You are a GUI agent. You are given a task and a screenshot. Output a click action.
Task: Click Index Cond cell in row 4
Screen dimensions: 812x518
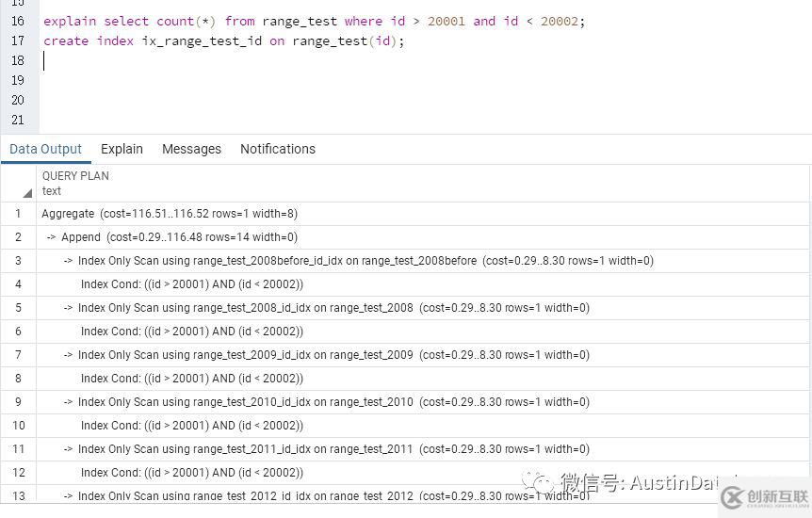(x=423, y=284)
